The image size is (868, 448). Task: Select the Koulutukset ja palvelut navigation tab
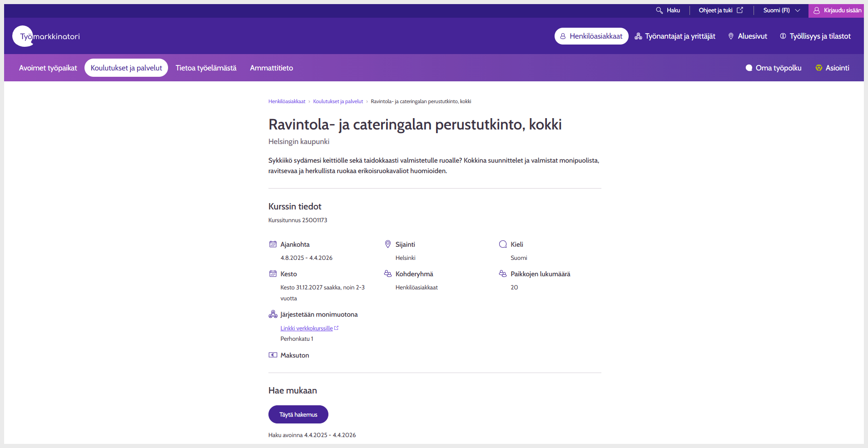[126, 68]
